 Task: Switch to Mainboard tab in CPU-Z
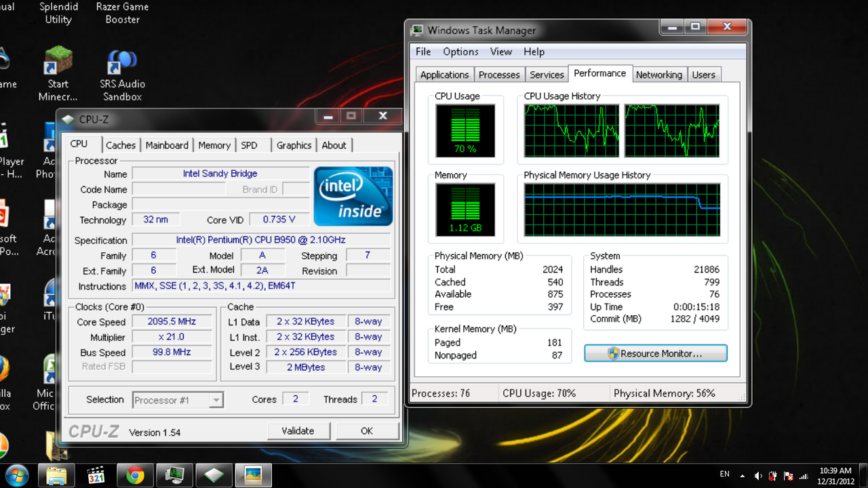pyautogui.click(x=167, y=145)
